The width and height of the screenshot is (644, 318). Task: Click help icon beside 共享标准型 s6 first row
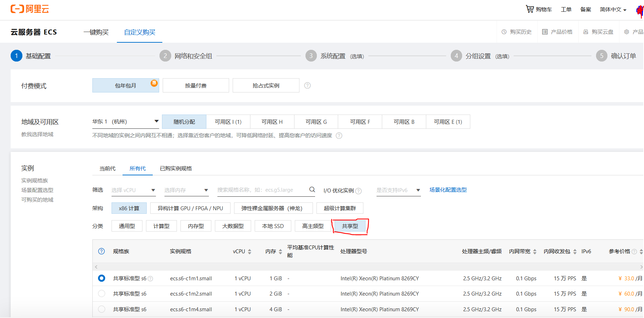150,279
